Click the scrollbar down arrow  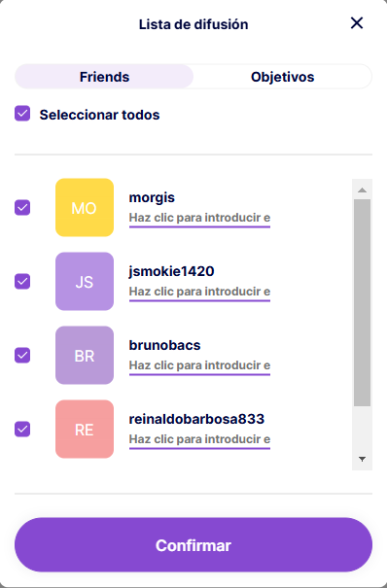(362, 459)
